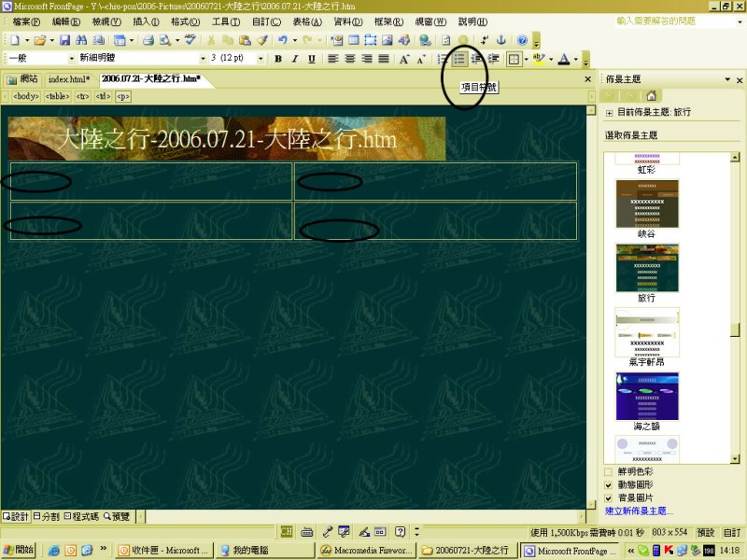Open the borders dropdown arrow
This screenshot has height=560, width=747.
point(526,59)
